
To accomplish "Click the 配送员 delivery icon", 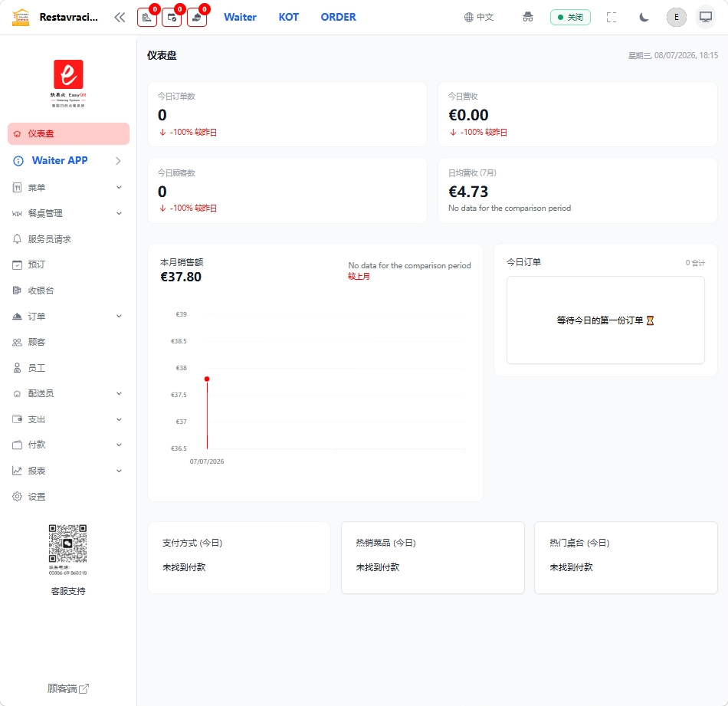I will point(17,394).
